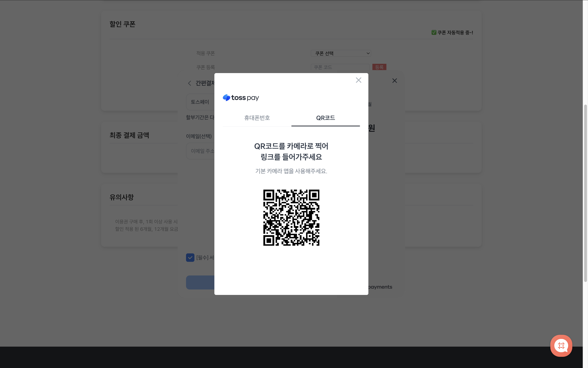The image size is (588, 368).
Task: Click the 적용 쿠폰 label
Action: pyautogui.click(x=205, y=53)
